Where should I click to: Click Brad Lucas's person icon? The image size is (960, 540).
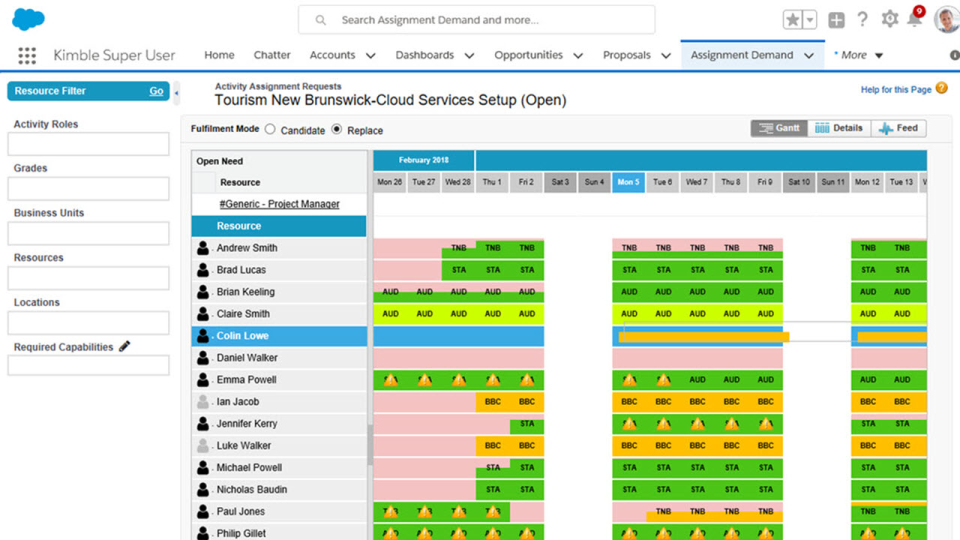203,270
